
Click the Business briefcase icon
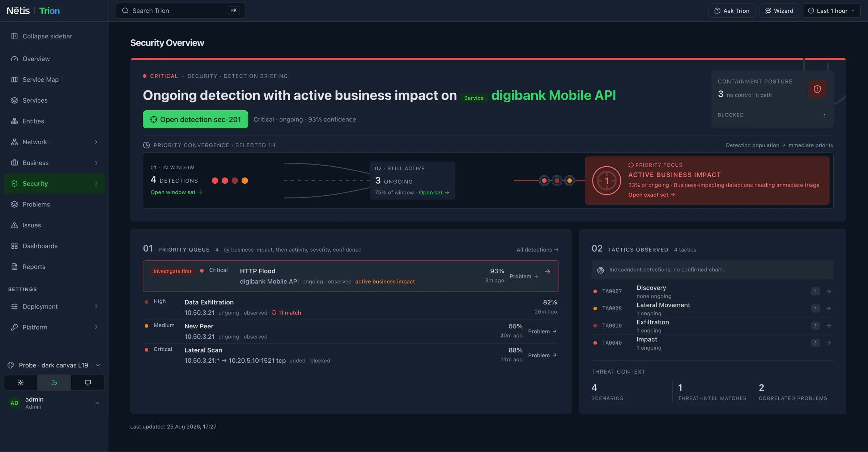coord(14,163)
